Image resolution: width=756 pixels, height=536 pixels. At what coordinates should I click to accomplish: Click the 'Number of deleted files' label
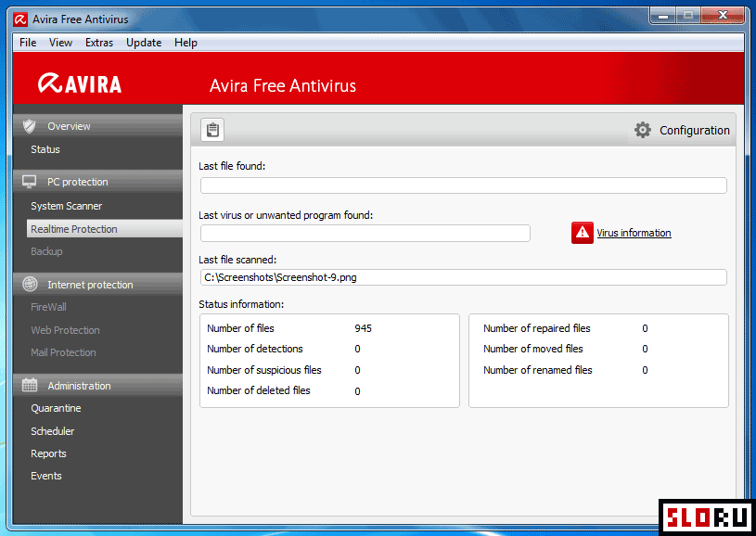259,390
